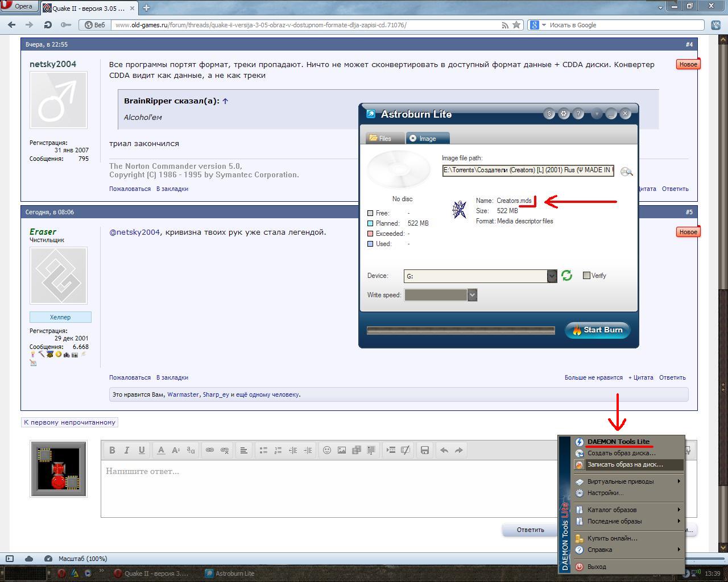Open the Astroburn title bar dropdown arrow
728x582 pixels.
(x=596, y=114)
